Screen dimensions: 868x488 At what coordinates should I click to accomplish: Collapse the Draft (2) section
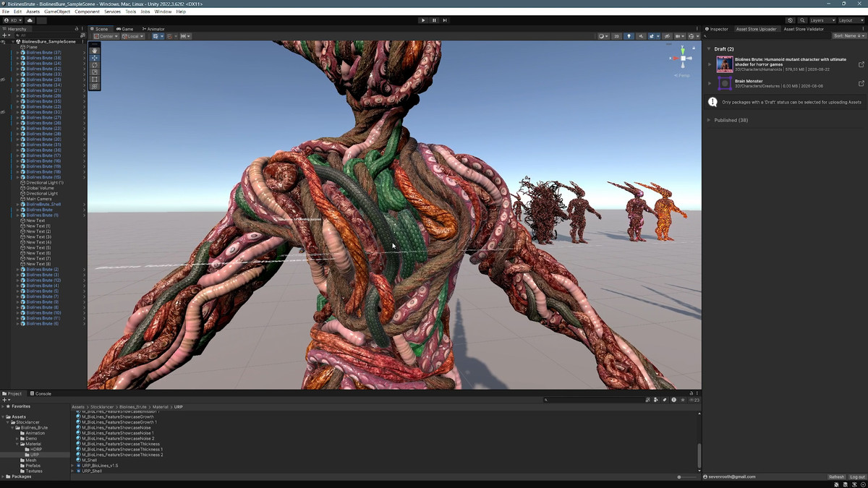[x=710, y=49]
